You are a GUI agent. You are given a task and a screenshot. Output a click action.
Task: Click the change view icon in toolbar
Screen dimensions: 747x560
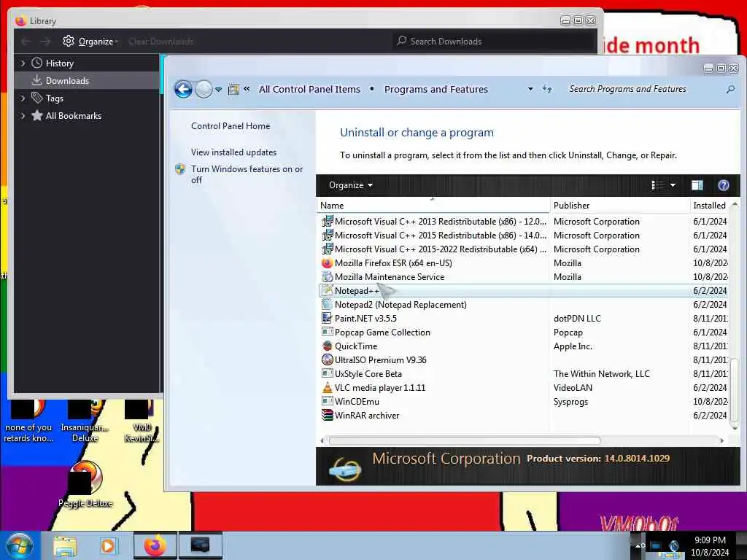pyautogui.click(x=658, y=185)
